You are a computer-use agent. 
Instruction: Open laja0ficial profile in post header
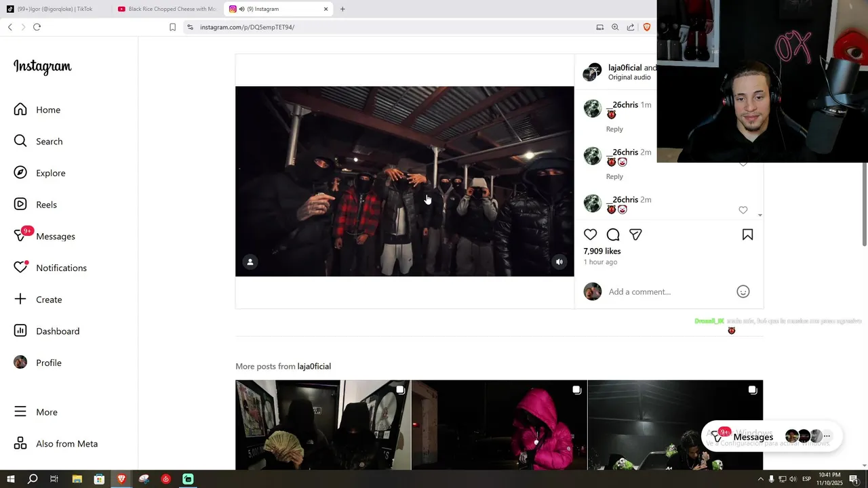tap(625, 68)
